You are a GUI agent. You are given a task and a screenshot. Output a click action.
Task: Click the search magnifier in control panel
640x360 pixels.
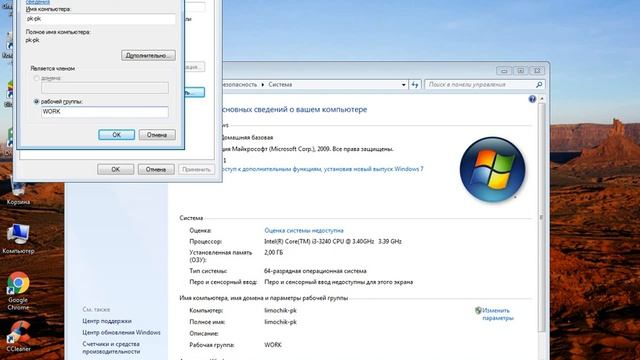(539, 84)
